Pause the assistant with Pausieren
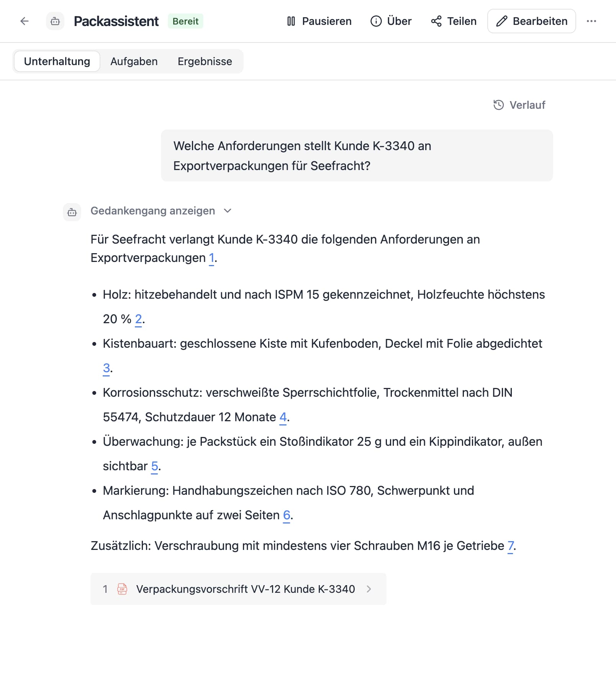616x674 pixels. (x=319, y=21)
